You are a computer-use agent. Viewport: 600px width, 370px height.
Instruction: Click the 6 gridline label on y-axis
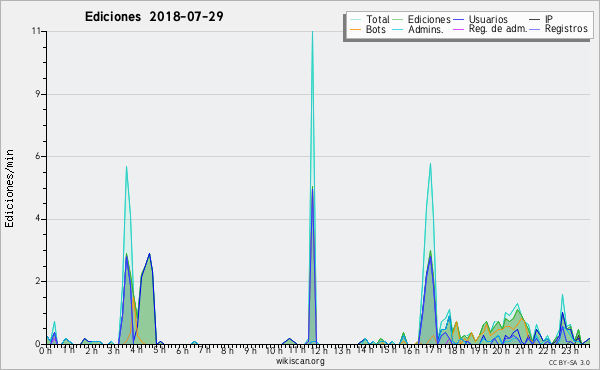(38, 156)
